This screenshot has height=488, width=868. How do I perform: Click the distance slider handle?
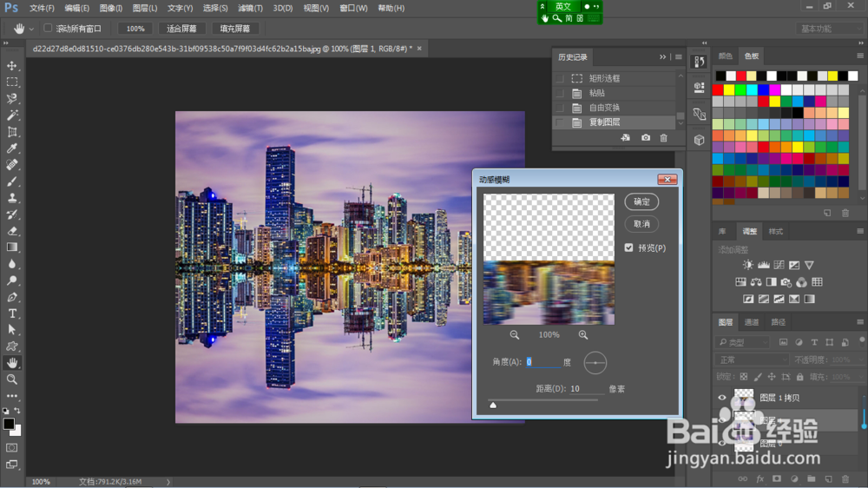[x=493, y=405]
